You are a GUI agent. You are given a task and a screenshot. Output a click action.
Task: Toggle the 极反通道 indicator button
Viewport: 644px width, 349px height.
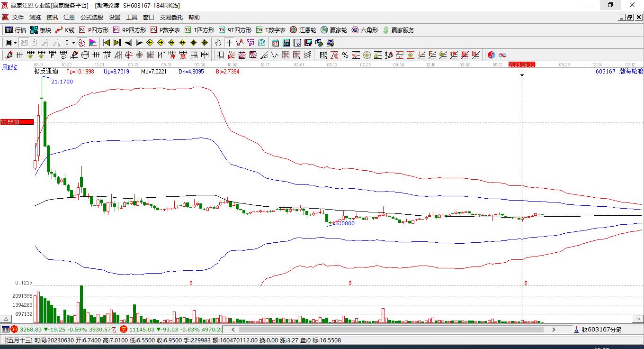pos(82,43)
